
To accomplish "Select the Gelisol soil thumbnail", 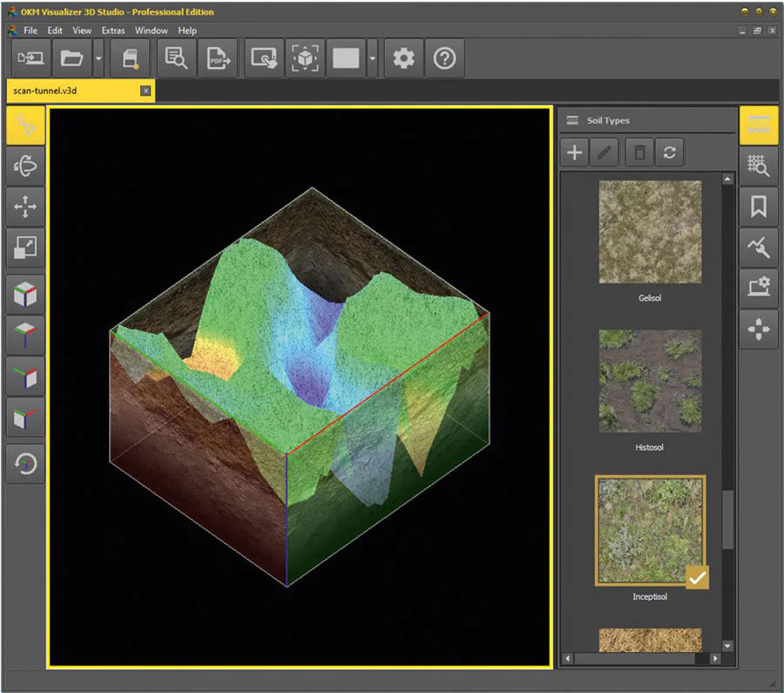I will (x=650, y=232).
